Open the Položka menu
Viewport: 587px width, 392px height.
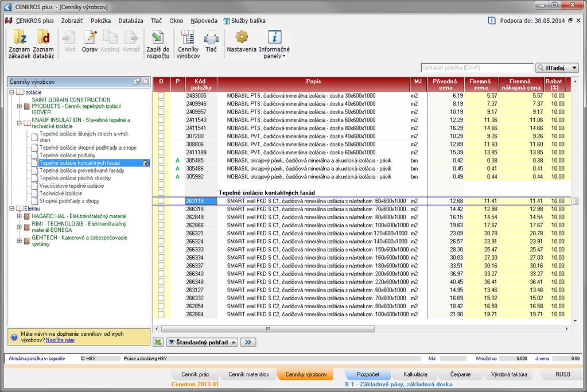(x=101, y=21)
